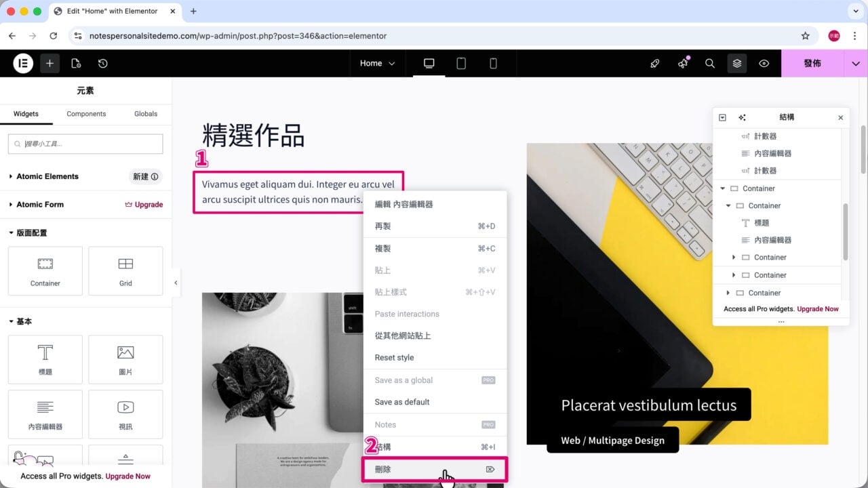The image size is (868, 488).
Task: Reload the page in the browser
Action: pyautogui.click(x=54, y=36)
